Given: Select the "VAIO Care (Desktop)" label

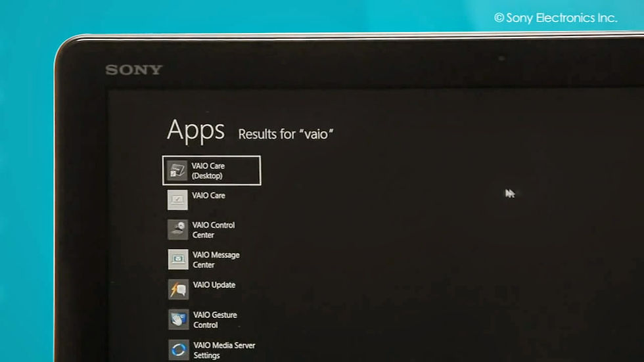Looking at the screenshot, I should (208, 171).
